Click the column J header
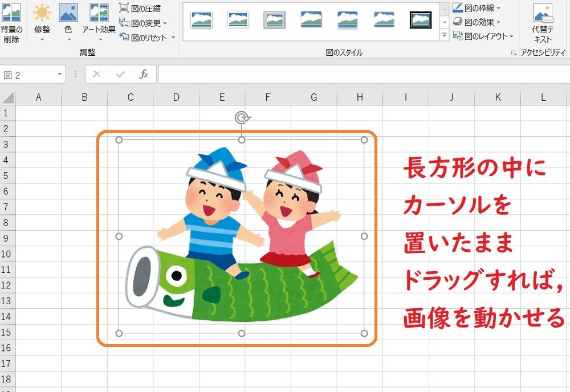Viewport: 570px width, 392px height. click(451, 97)
